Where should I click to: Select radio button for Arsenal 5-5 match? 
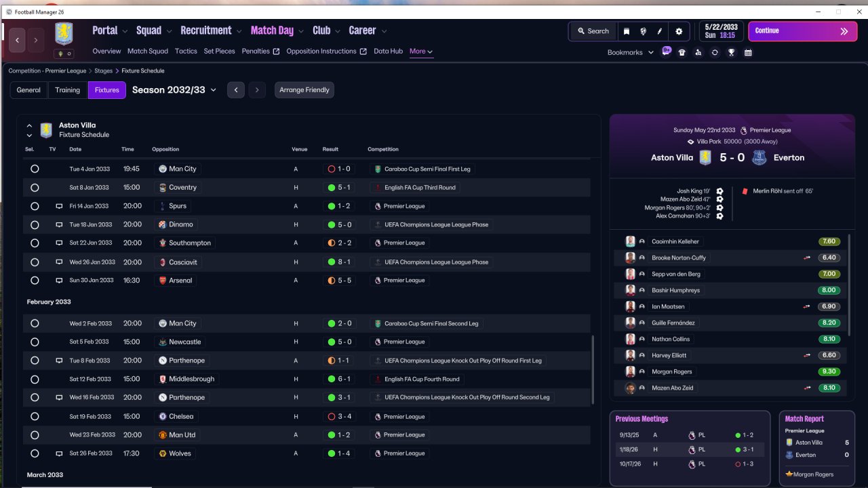pyautogui.click(x=35, y=280)
